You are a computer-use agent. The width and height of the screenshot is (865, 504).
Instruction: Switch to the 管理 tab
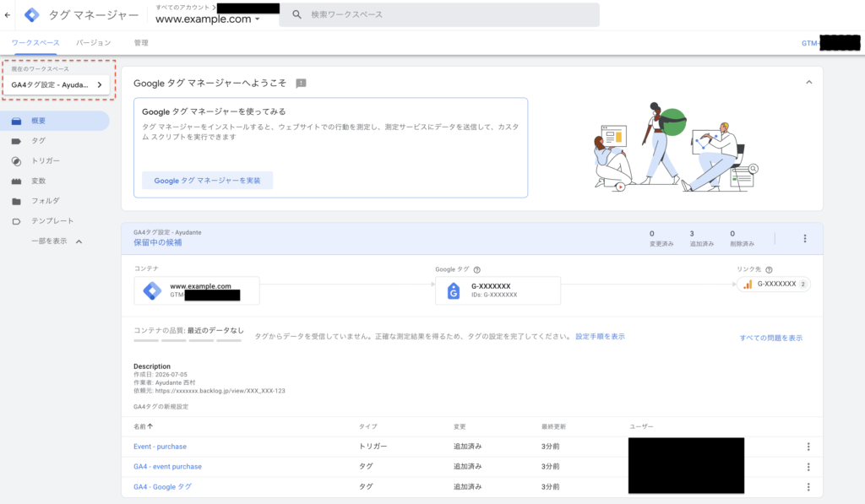point(141,42)
